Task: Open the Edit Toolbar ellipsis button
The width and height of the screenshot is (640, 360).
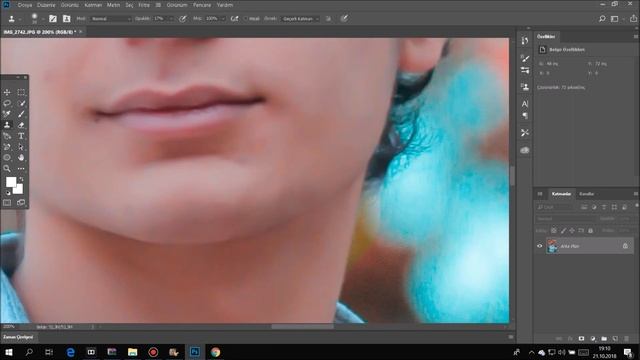Action: tap(21, 168)
